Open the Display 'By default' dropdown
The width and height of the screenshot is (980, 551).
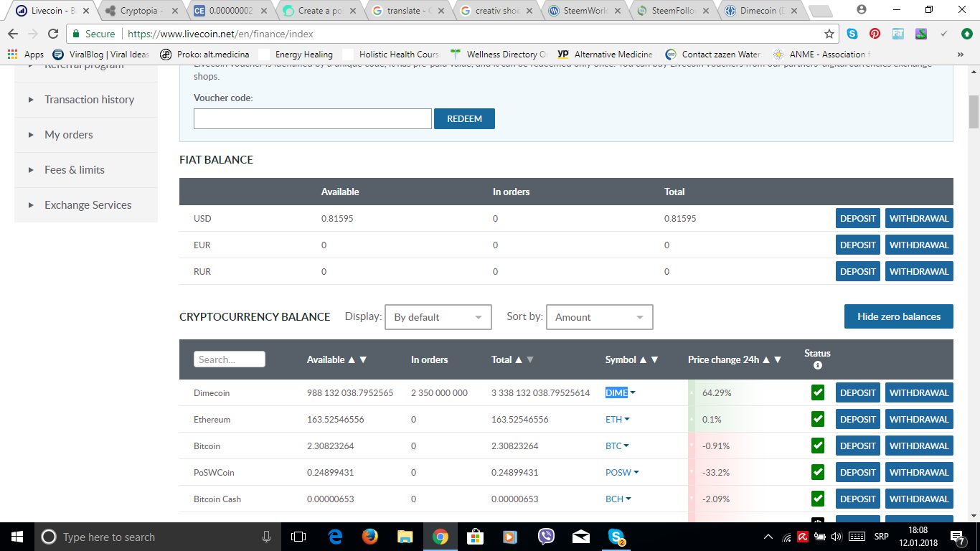(x=438, y=317)
